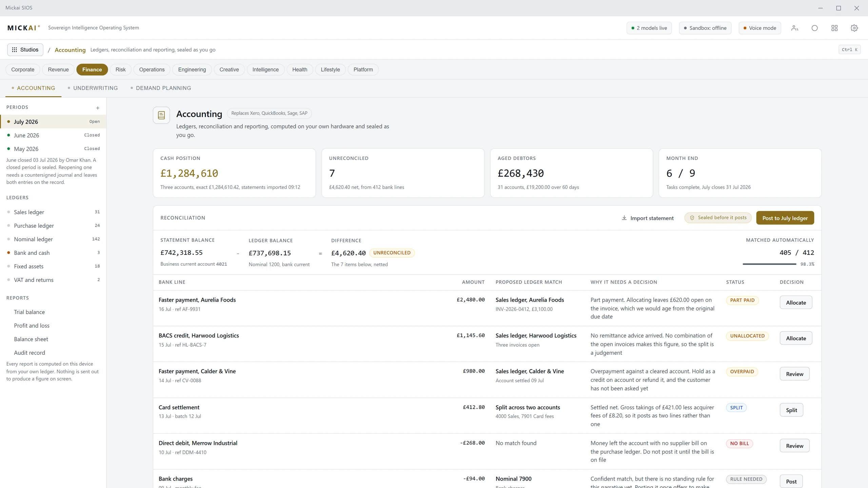This screenshot has width=868, height=488.
Task: Click the Cash Position card
Action: coord(234,173)
